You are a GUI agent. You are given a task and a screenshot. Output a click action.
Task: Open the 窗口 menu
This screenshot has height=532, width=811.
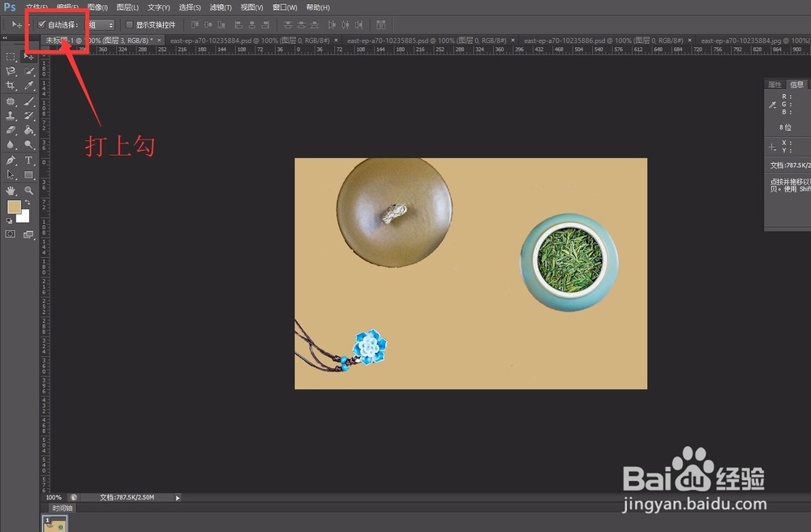pos(285,7)
